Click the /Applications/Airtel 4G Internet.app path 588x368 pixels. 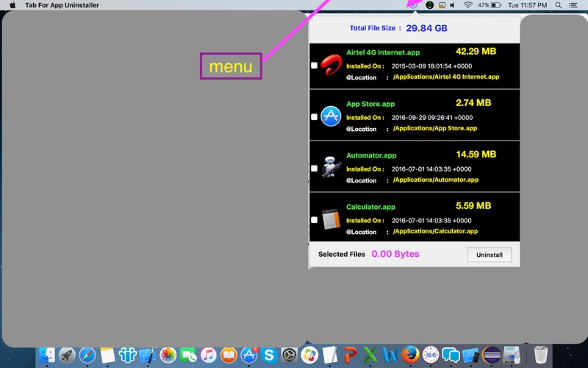446,77
